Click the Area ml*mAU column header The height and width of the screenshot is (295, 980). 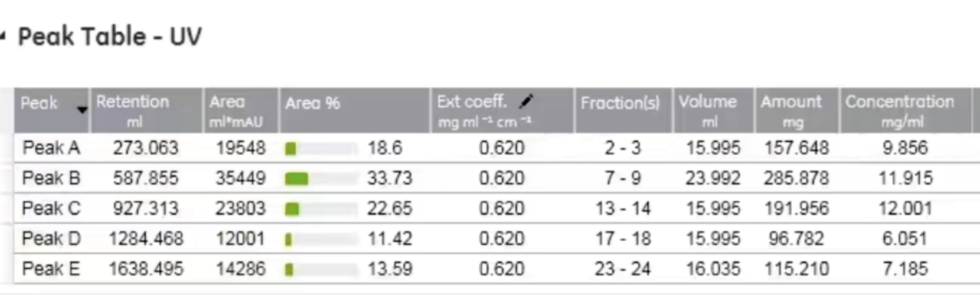(x=241, y=110)
